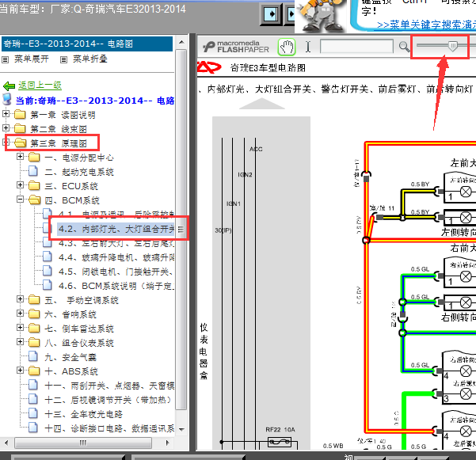Open 九、安全气囊 tree item
The height and width of the screenshot is (460, 476).
tap(70, 357)
